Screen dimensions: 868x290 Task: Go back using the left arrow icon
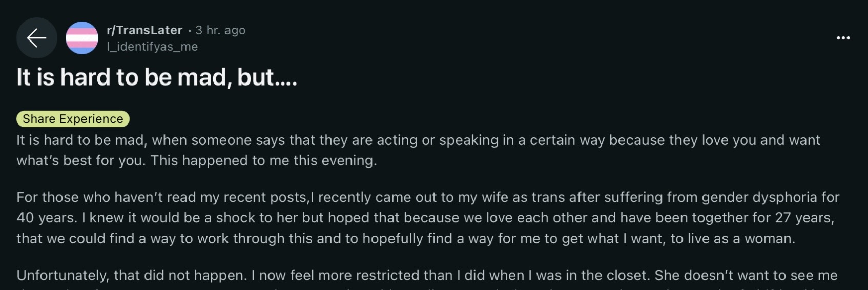pos(36,38)
